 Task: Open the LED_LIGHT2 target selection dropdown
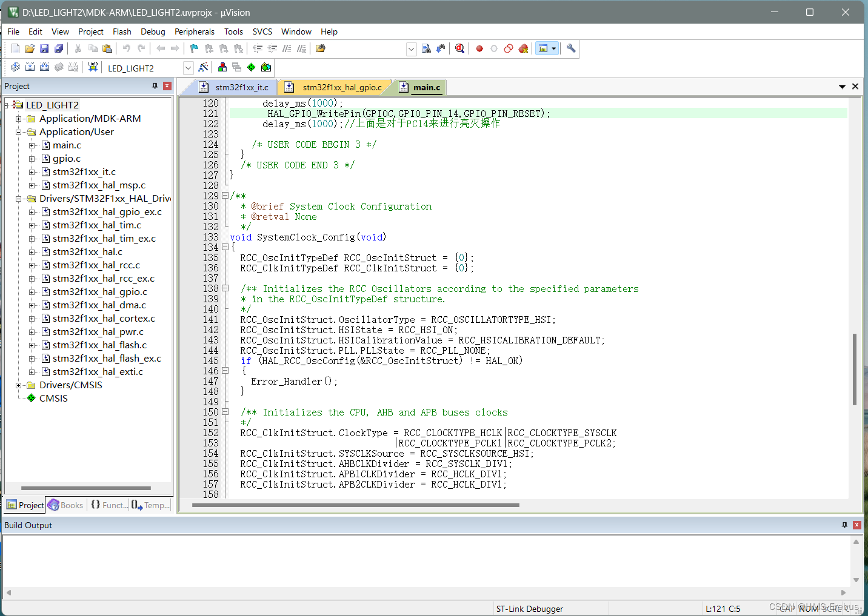click(x=188, y=68)
